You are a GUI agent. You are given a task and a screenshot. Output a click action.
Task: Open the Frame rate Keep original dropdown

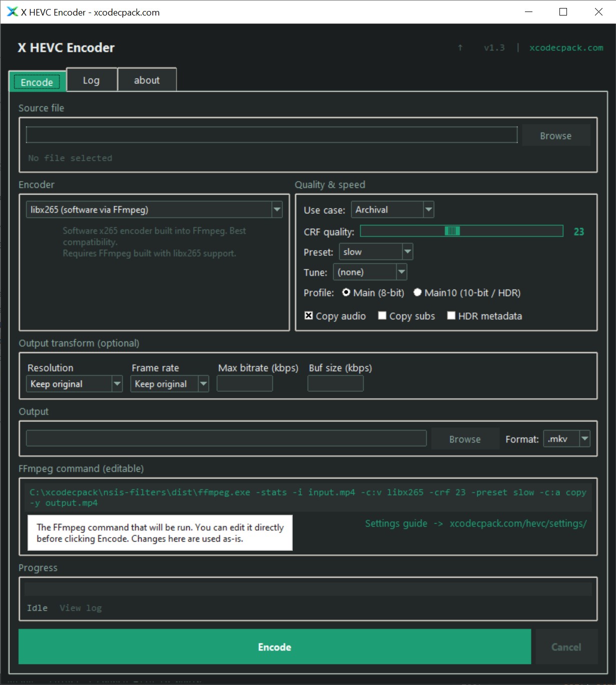170,384
